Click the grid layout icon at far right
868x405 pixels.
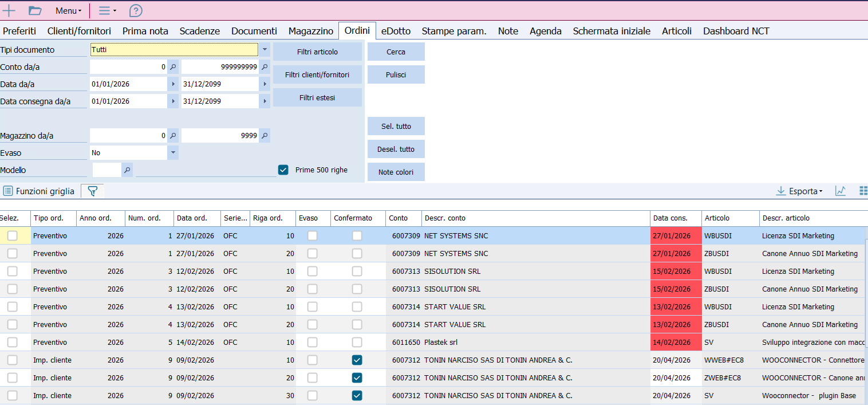pos(863,191)
